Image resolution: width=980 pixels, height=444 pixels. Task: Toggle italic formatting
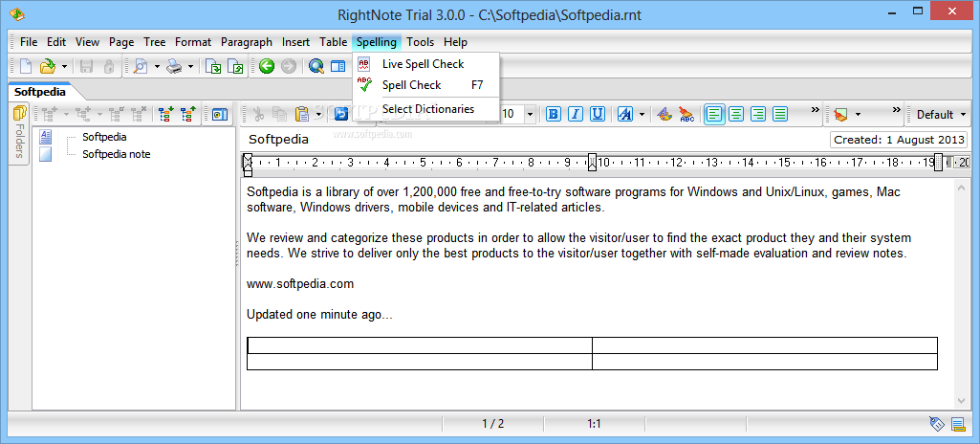click(576, 114)
